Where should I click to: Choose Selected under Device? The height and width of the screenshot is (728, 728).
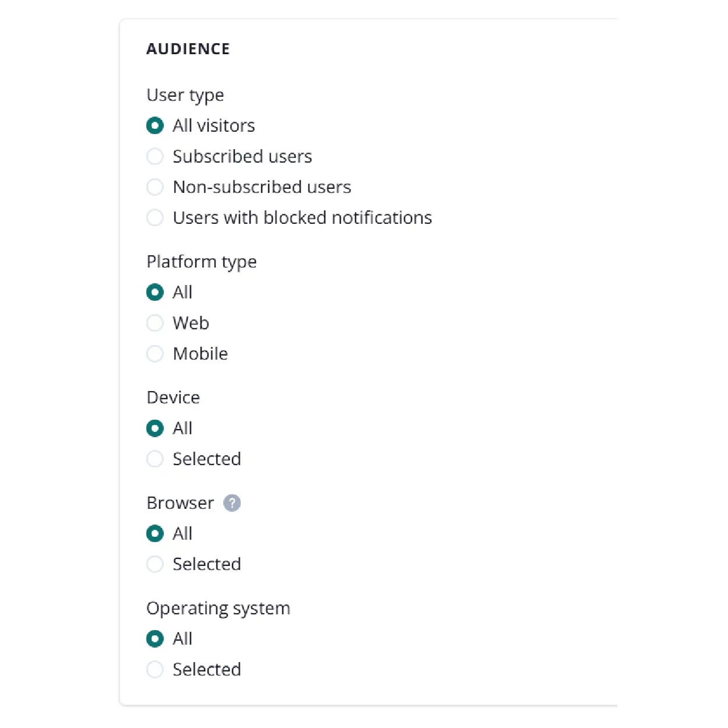[x=155, y=459]
